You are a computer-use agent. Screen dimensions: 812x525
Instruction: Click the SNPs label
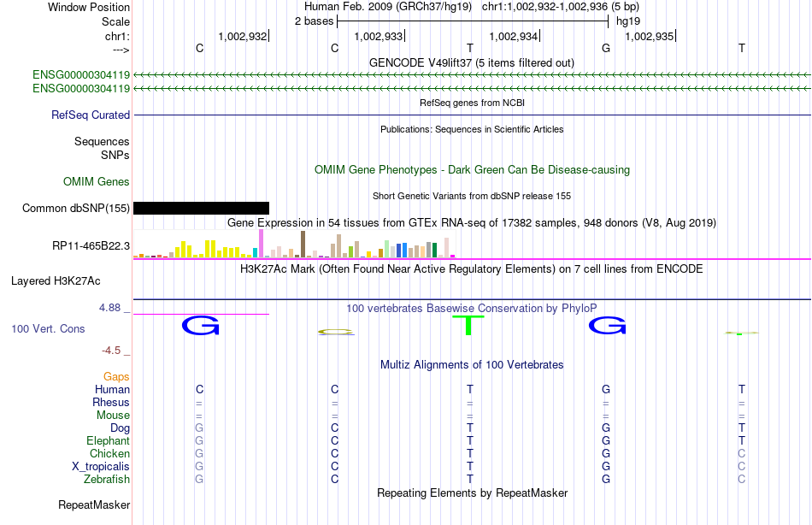[115, 155]
